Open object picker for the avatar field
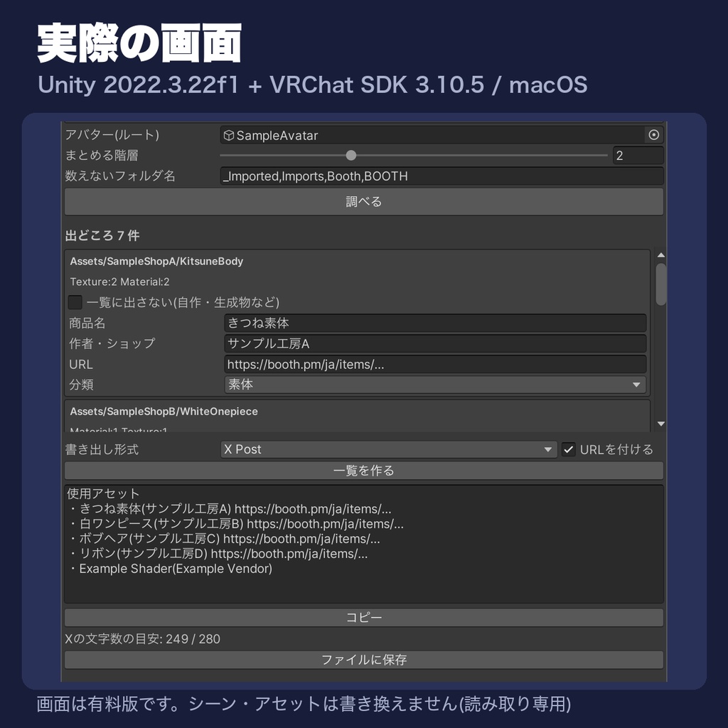 654,135
